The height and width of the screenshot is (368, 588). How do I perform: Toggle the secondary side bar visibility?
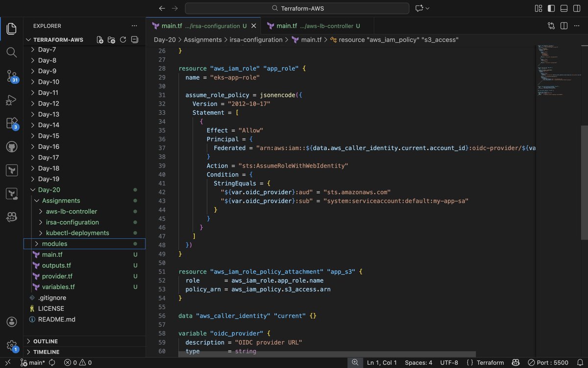coord(577,8)
